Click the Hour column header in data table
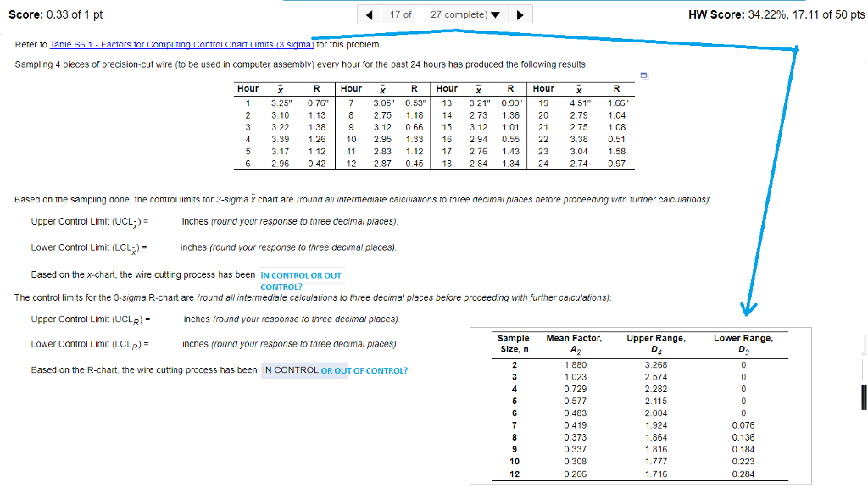Screen dimensions: 868x488 pyautogui.click(x=246, y=88)
